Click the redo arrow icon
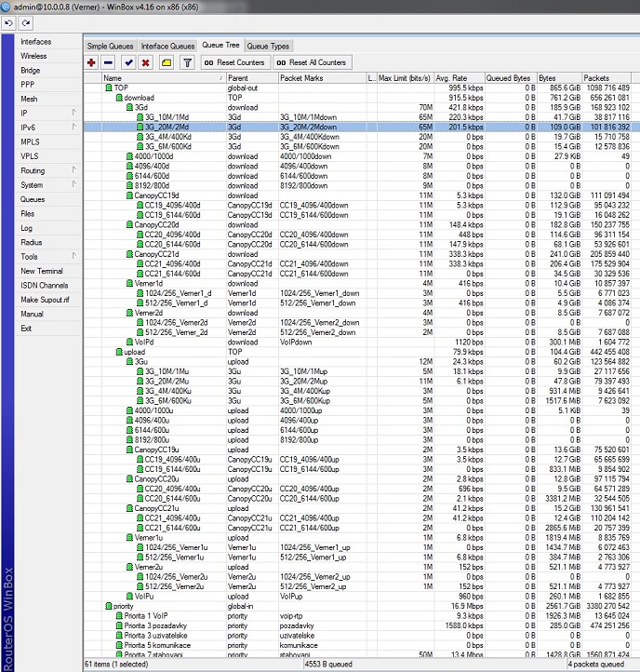Screen dimensions: 640x672 (x=26, y=23)
